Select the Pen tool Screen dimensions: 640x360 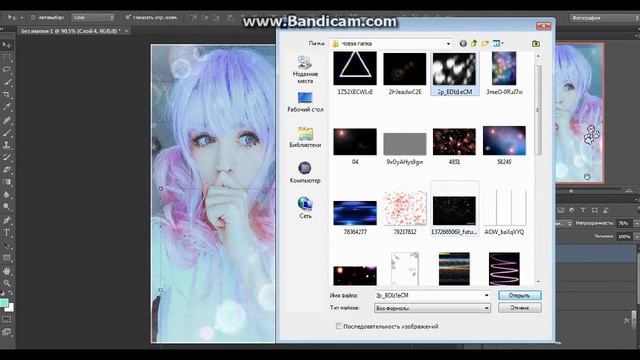[x=7, y=220]
